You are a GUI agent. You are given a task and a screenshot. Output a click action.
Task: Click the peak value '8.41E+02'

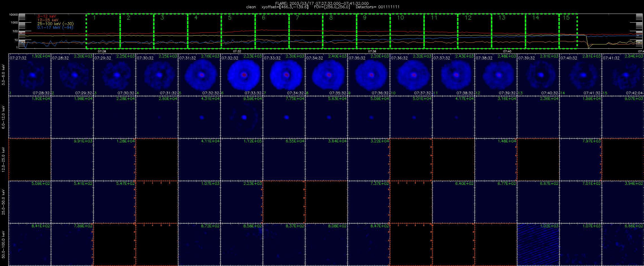click(x=41, y=226)
